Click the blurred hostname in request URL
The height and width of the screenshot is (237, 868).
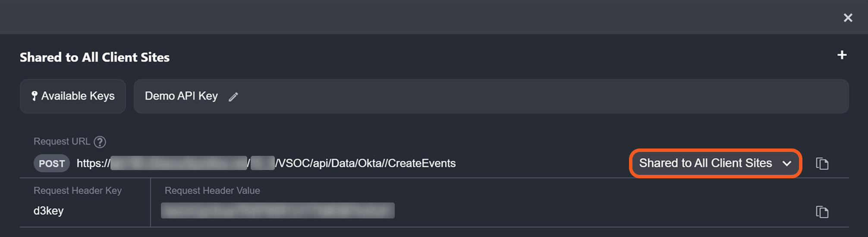tap(179, 163)
